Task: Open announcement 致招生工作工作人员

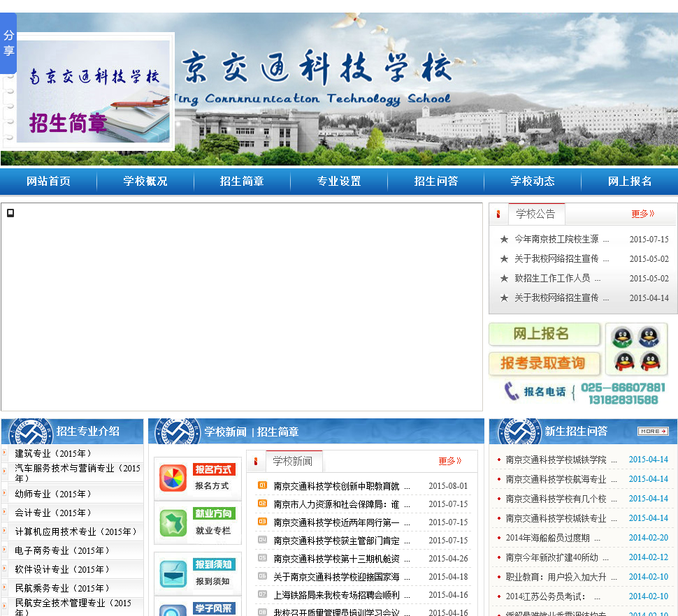Action: point(557,278)
